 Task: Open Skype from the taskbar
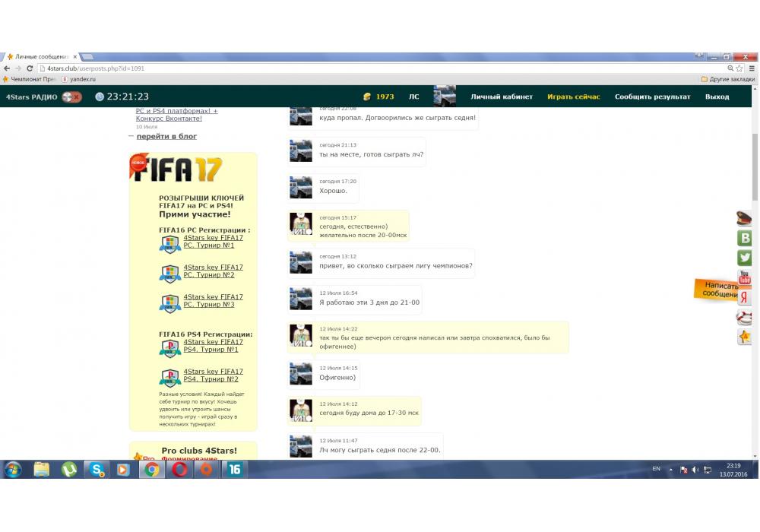pyautogui.click(x=97, y=470)
